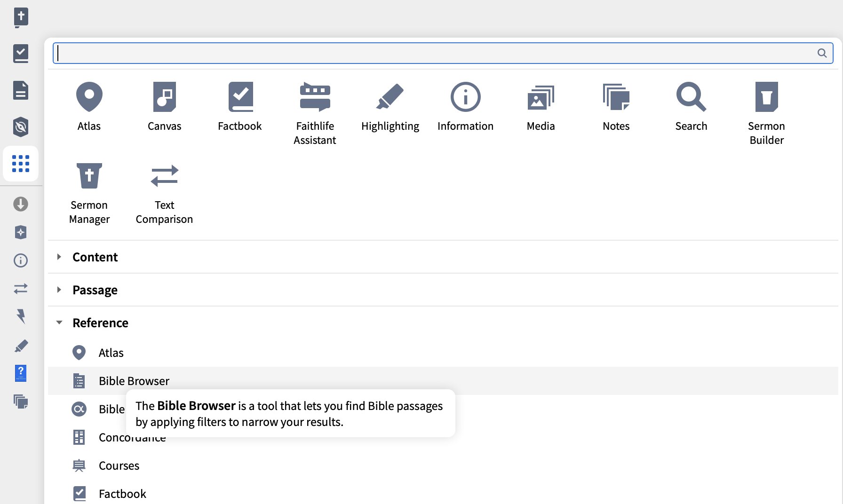843x504 pixels.
Task: Click the document sidebar icon
Action: [x=21, y=90]
